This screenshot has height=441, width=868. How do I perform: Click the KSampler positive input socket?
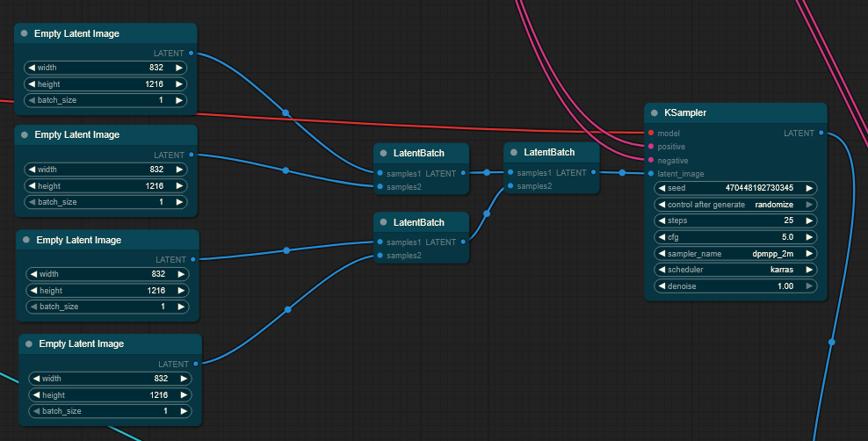[x=651, y=147]
